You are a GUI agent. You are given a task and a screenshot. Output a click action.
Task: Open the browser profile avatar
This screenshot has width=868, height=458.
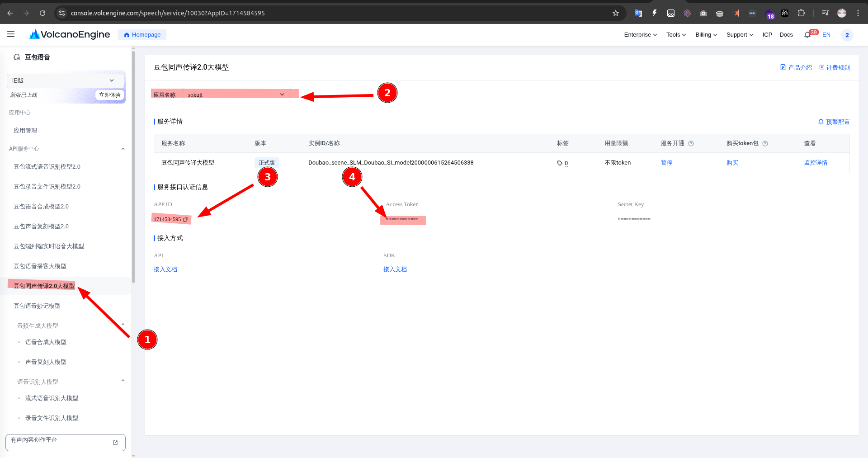(842, 13)
